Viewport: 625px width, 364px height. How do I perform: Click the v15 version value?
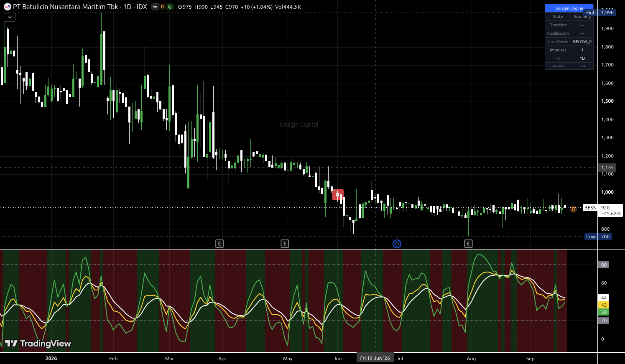tap(582, 66)
